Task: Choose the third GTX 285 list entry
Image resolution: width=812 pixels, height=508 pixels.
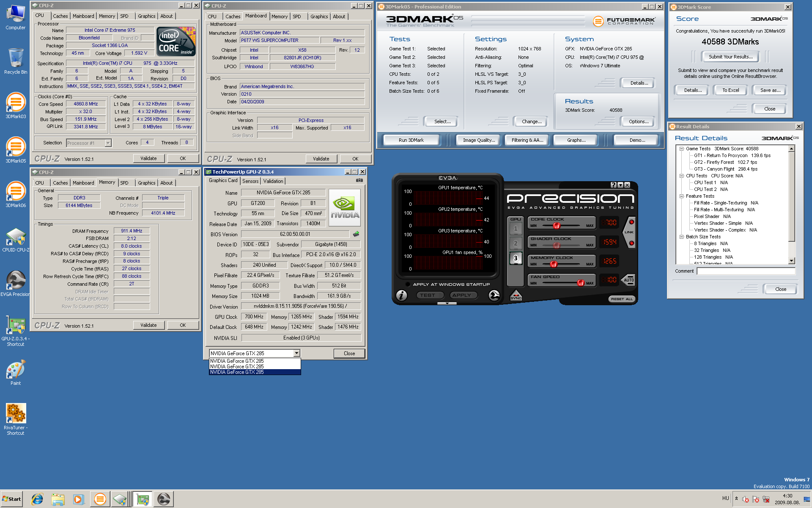Action: [255, 372]
